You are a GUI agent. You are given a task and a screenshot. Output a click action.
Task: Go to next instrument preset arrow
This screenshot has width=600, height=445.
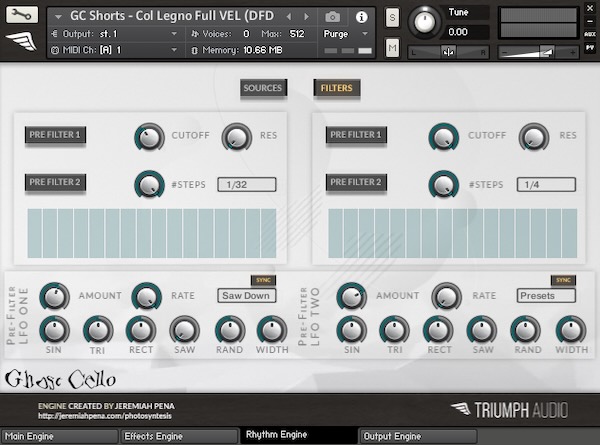[306, 16]
